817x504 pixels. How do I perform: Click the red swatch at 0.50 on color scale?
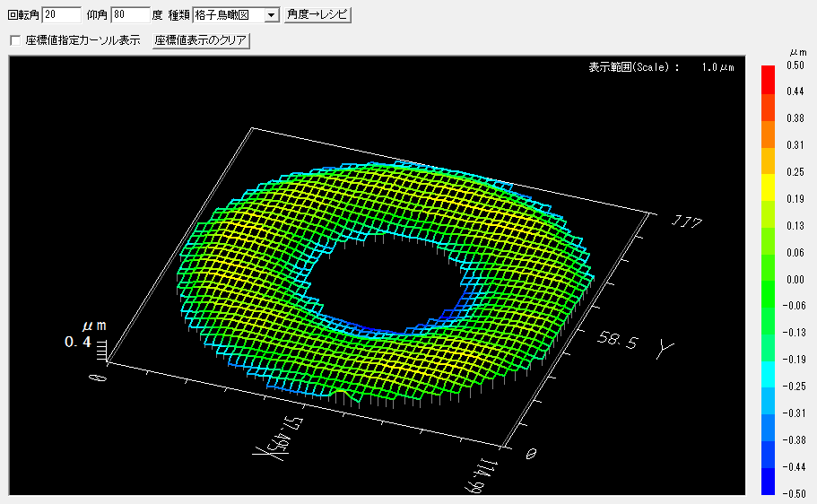point(768,78)
